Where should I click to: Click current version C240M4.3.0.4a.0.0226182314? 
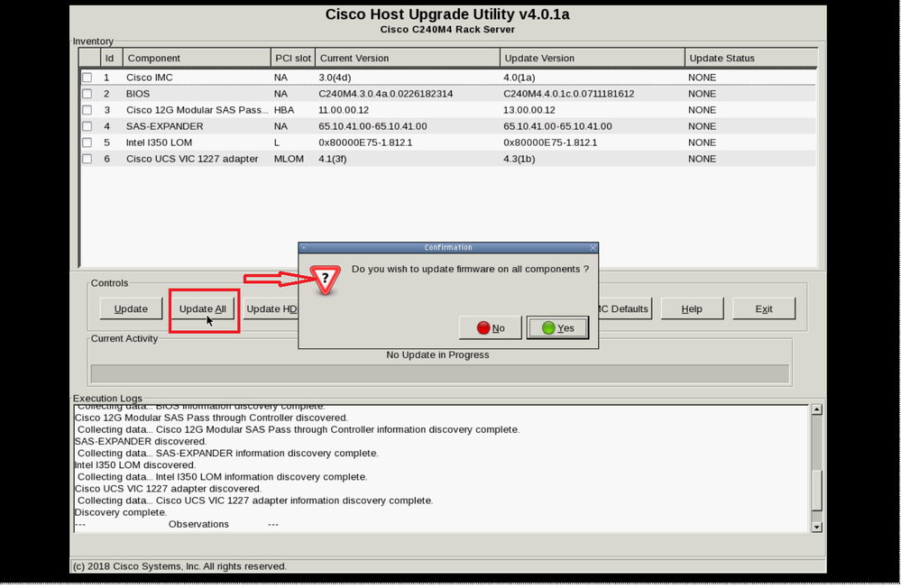point(386,94)
